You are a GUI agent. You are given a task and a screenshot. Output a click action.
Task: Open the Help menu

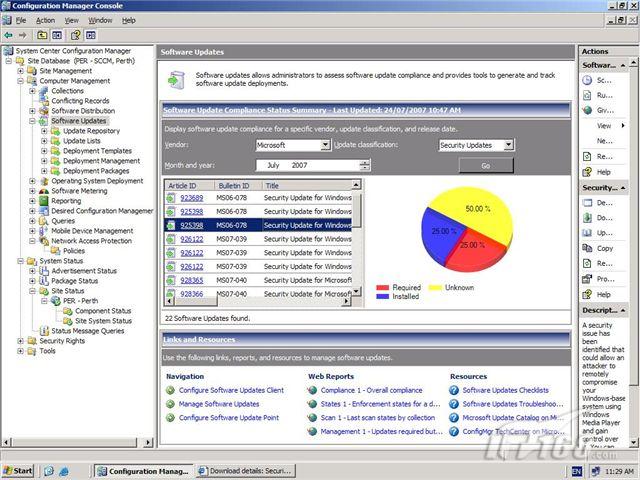pyautogui.click(x=129, y=20)
